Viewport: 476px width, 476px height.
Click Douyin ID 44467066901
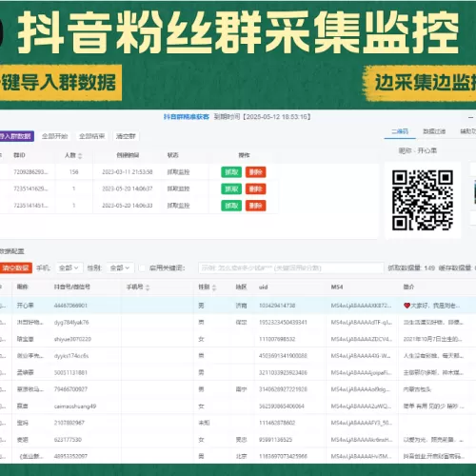point(70,306)
